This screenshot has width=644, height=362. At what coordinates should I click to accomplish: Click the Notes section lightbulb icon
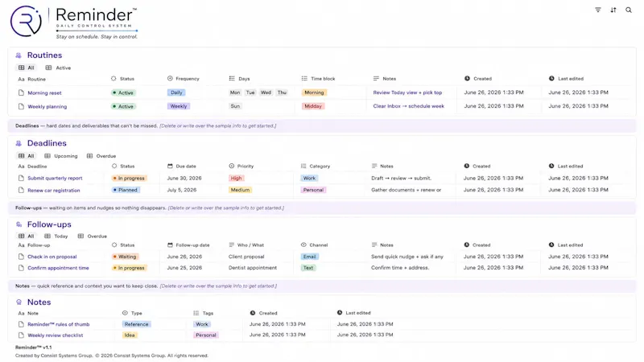pyautogui.click(x=19, y=302)
